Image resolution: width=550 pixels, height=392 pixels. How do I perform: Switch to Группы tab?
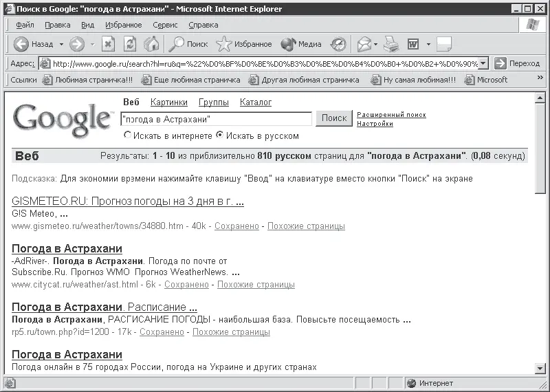(214, 102)
